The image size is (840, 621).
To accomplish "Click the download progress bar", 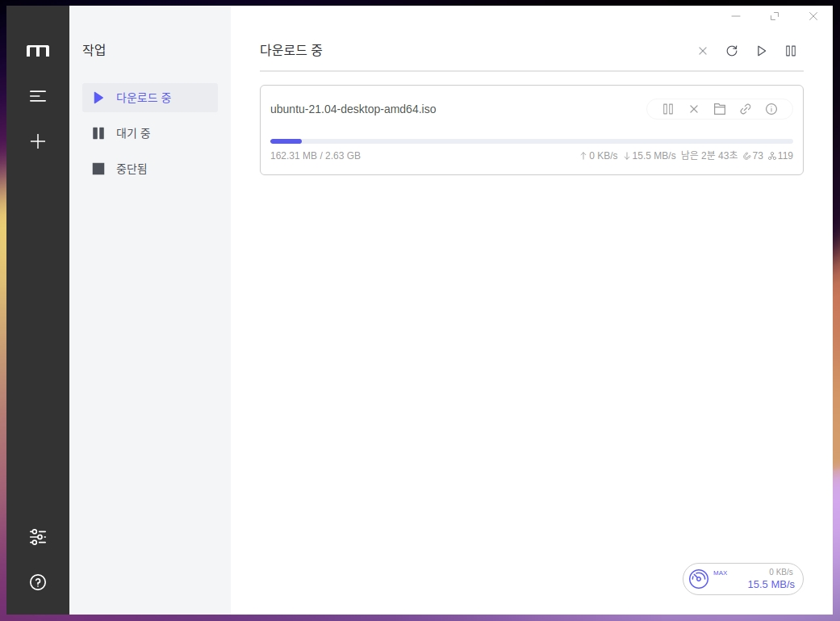I will 531,141.
